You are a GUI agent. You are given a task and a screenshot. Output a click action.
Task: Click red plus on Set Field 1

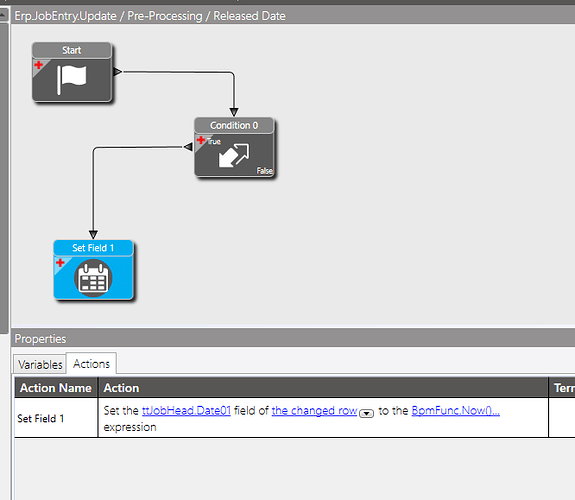coord(60,263)
